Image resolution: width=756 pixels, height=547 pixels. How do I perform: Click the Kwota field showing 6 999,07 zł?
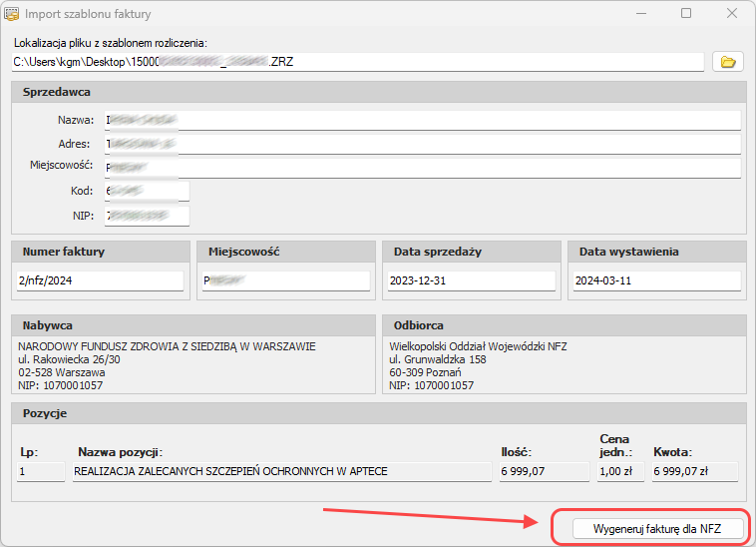[x=694, y=471]
